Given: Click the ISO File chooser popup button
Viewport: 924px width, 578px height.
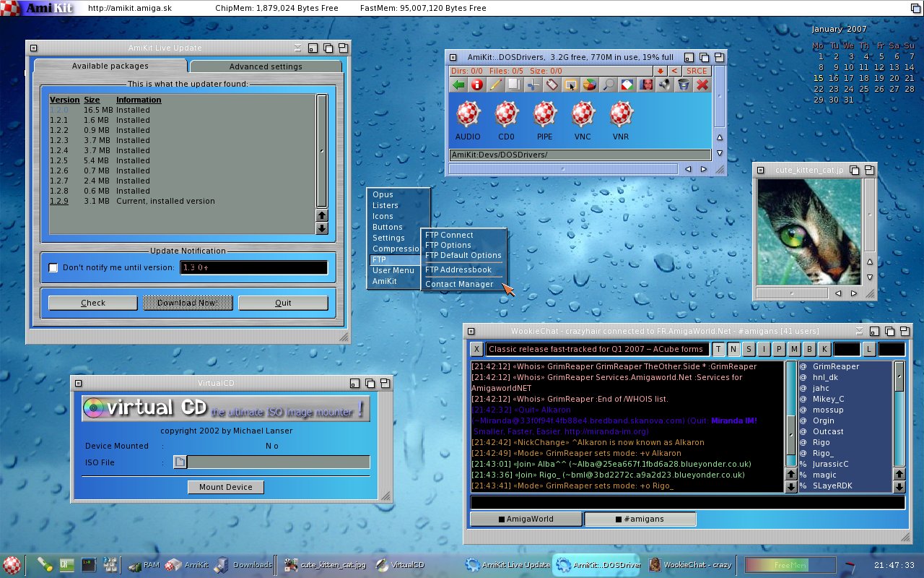Looking at the screenshot, I should (x=180, y=462).
